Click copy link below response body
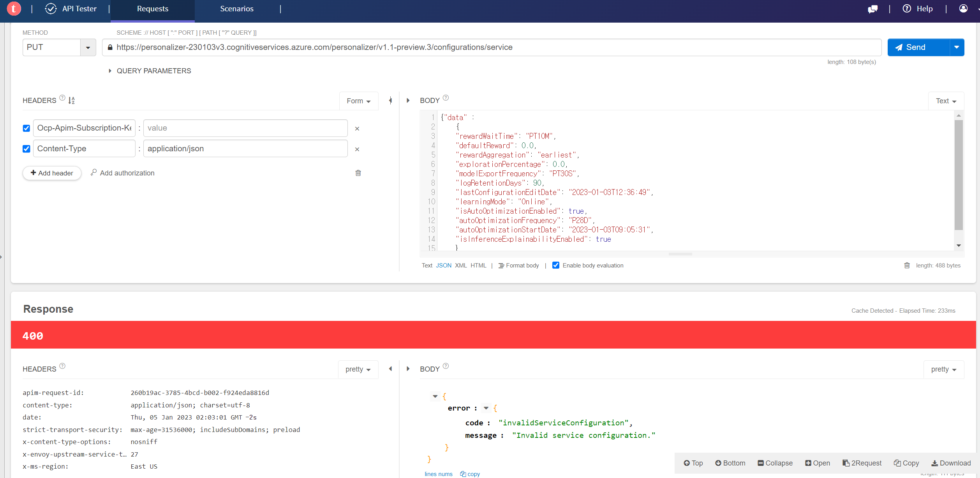The width and height of the screenshot is (980, 478). (x=470, y=474)
